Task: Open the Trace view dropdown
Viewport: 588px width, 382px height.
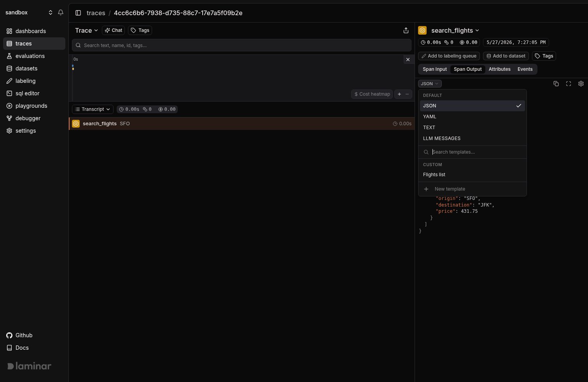Action: click(x=86, y=30)
